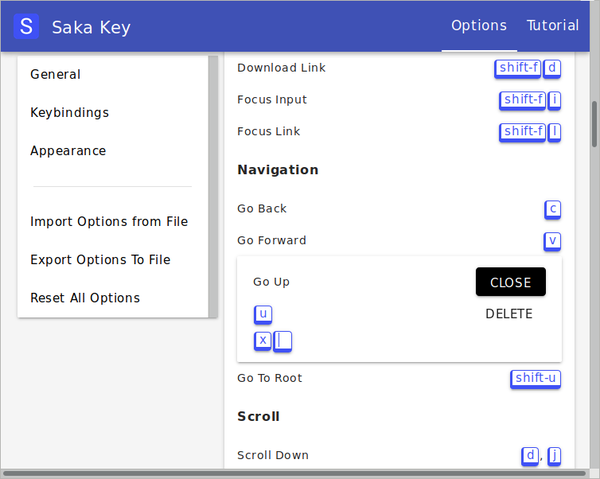Viewport: 600px width, 479px height.
Task: Expand the Focus Link row
Action: click(399, 132)
